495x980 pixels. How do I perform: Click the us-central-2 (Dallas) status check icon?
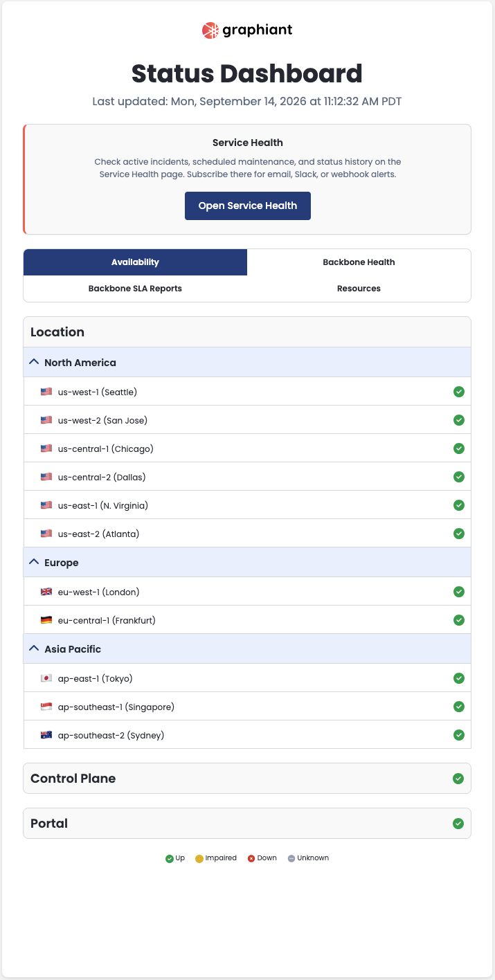click(458, 477)
